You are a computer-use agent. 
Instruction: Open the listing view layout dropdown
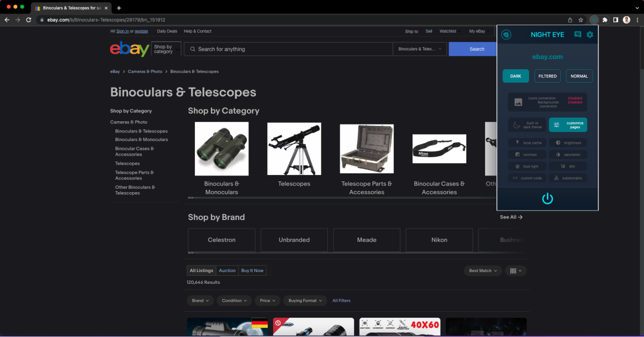pyautogui.click(x=516, y=270)
